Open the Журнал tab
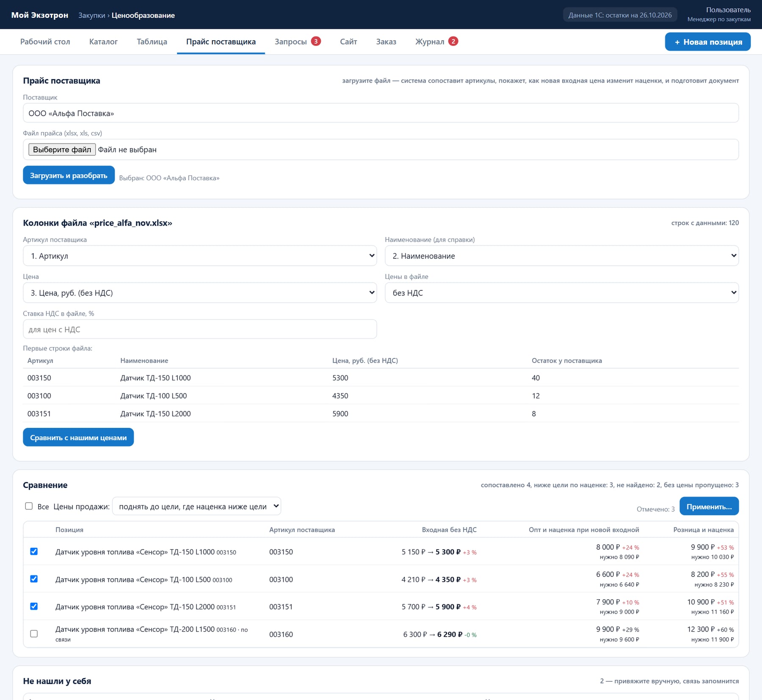The width and height of the screenshot is (762, 700). (436, 41)
